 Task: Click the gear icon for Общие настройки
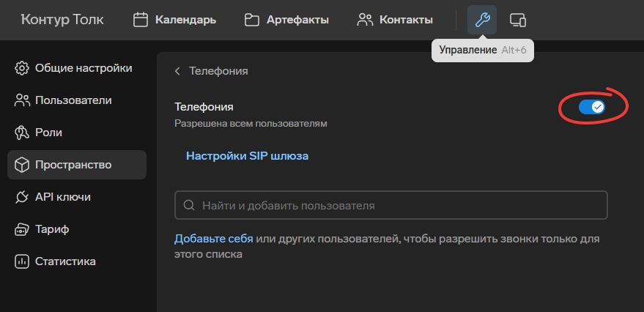pos(22,68)
